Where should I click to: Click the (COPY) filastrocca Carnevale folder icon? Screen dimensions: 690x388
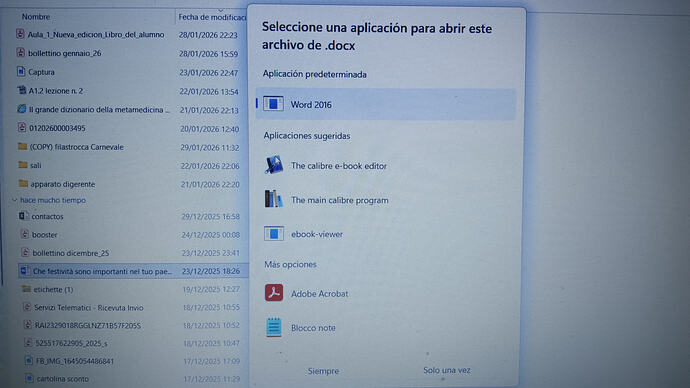click(x=22, y=146)
